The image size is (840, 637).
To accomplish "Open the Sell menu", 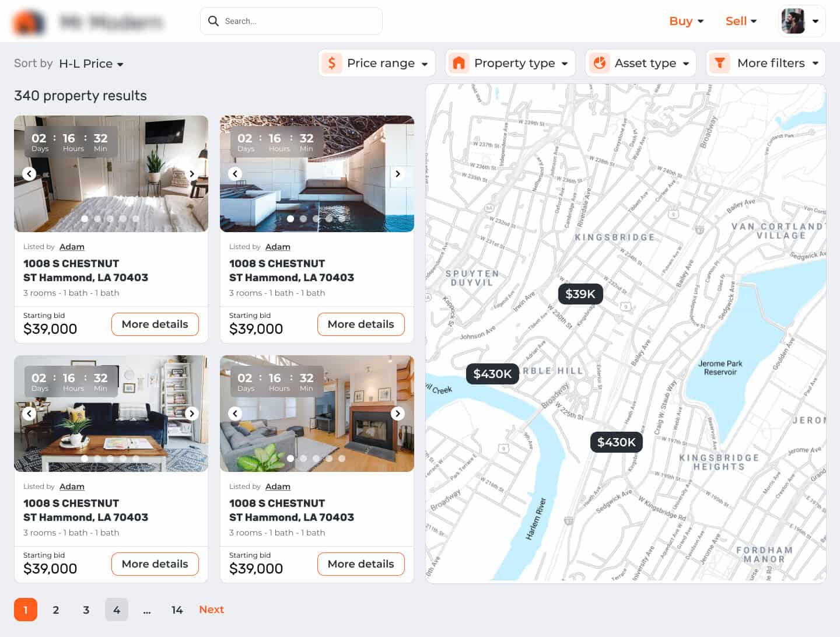I will click(x=740, y=21).
